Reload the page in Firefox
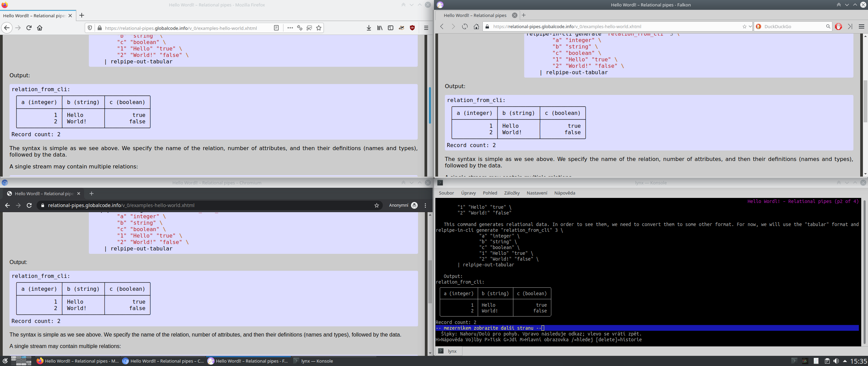 29,28
